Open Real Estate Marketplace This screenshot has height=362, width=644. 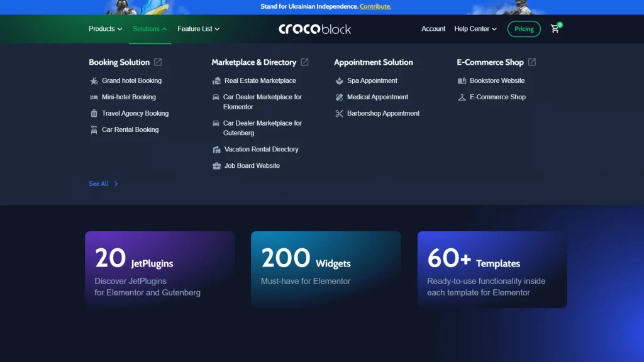point(260,81)
